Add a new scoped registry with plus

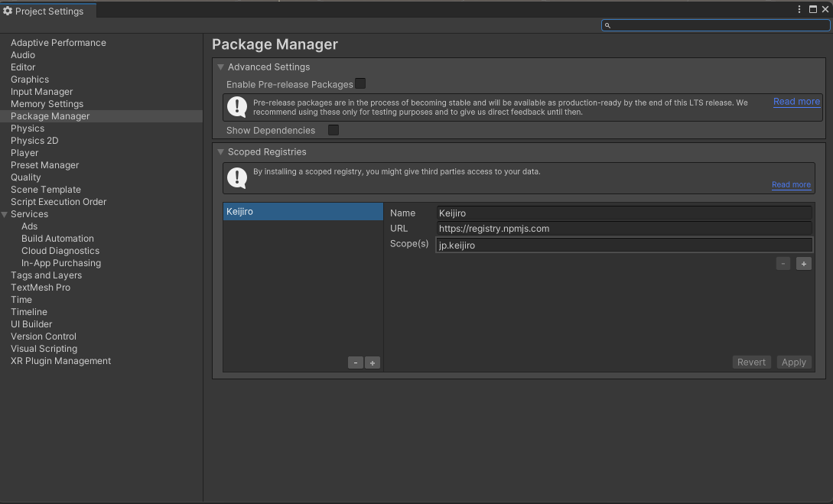pos(373,363)
